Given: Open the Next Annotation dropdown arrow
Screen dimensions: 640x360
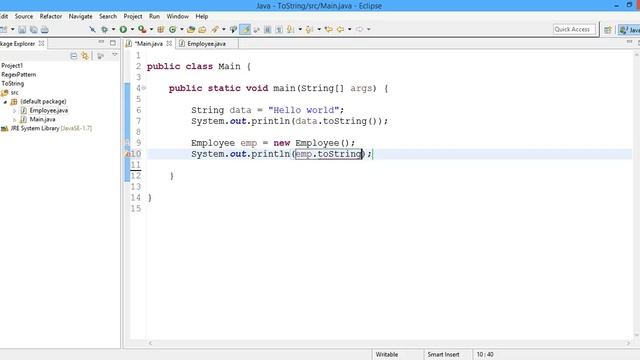Looking at the screenshot, I should point(300,29).
